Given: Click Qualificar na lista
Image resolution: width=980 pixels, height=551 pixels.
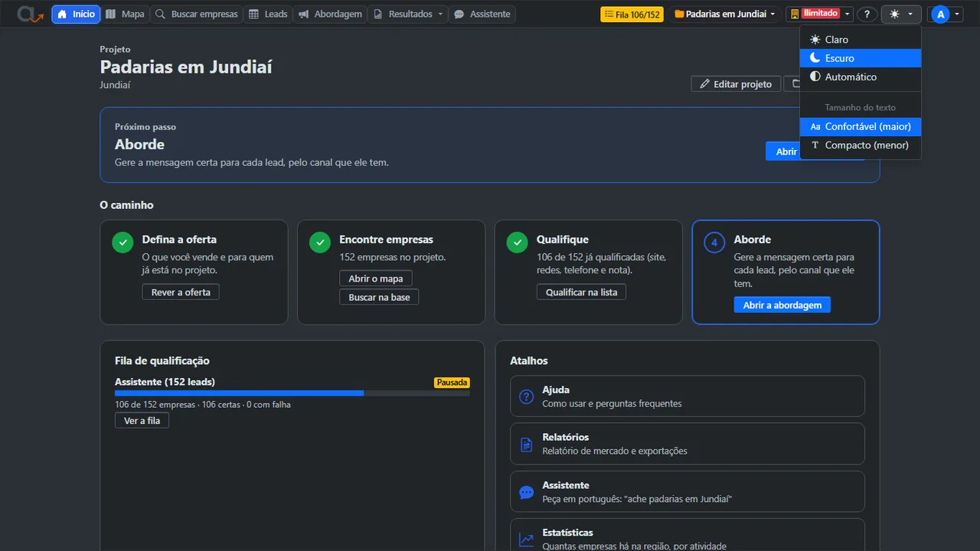Looking at the screenshot, I should click(x=581, y=292).
